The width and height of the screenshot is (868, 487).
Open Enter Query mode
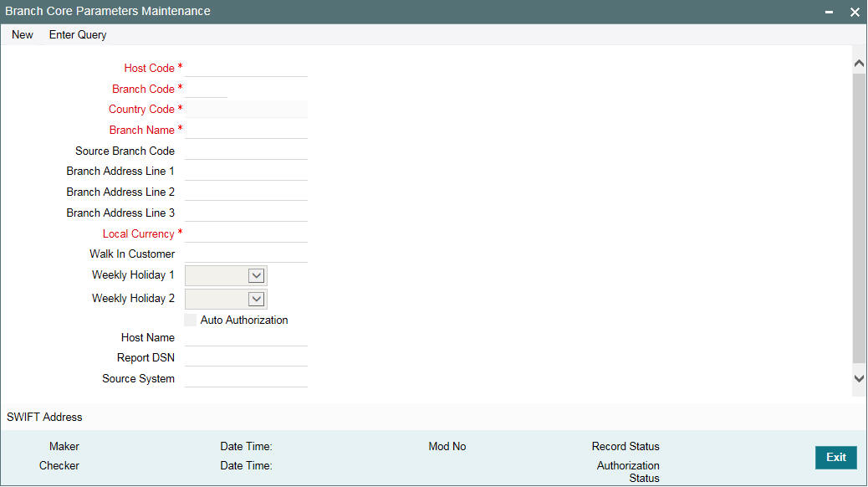(x=78, y=35)
